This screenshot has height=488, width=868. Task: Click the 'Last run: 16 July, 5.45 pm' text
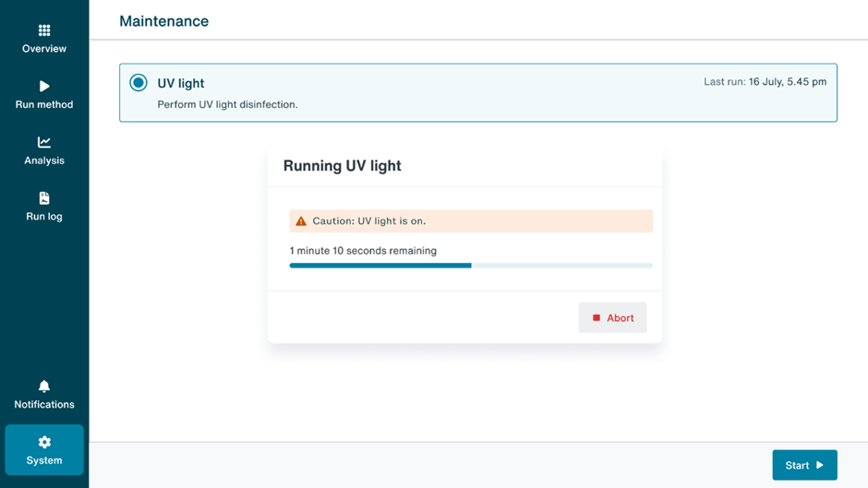coord(765,82)
